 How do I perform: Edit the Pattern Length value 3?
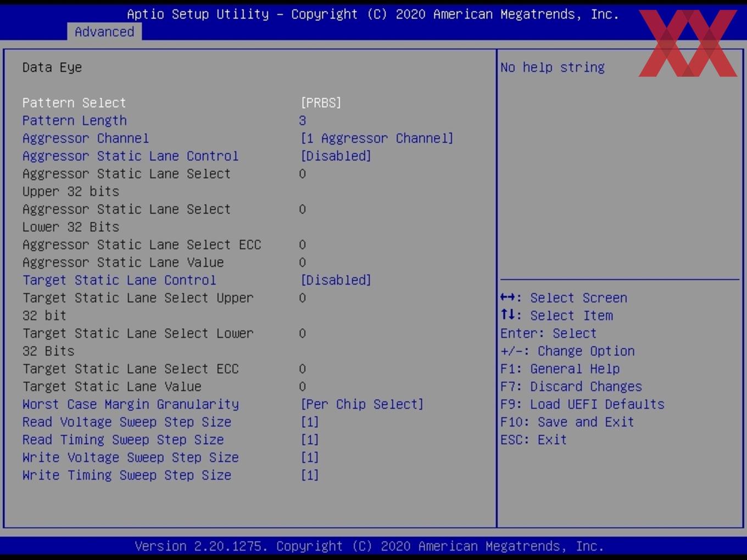coord(303,120)
